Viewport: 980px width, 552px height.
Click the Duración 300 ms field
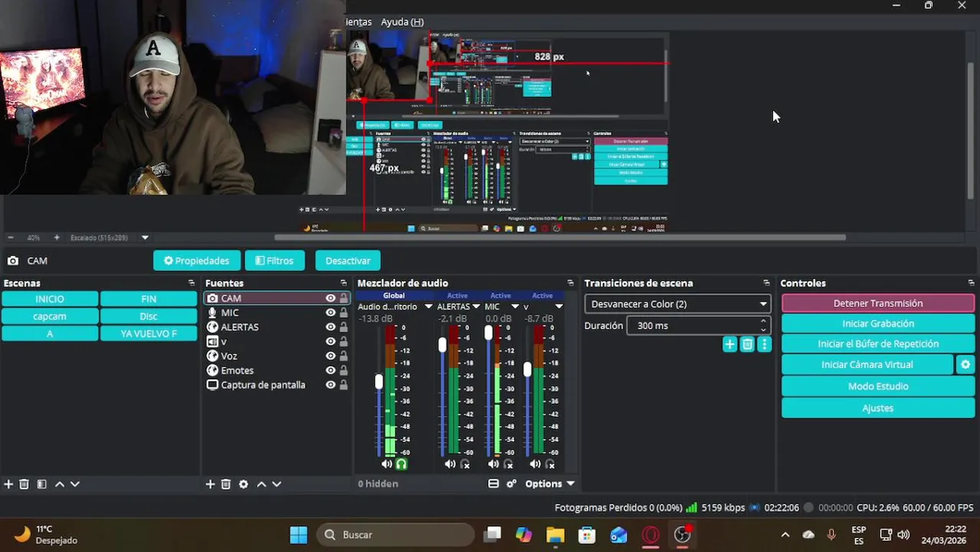point(698,326)
